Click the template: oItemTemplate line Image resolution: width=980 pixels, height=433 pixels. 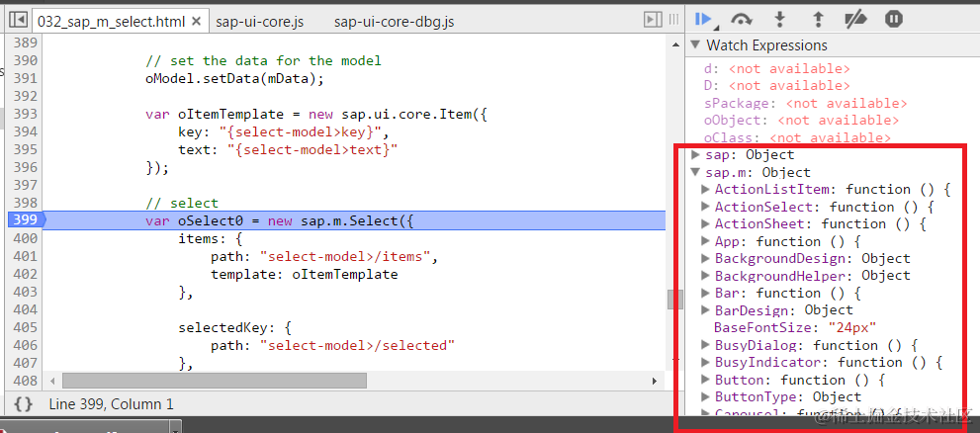click(304, 274)
